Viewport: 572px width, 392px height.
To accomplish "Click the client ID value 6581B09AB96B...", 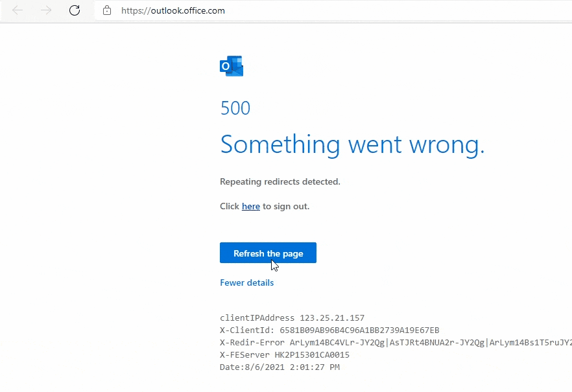I will point(359,330).
